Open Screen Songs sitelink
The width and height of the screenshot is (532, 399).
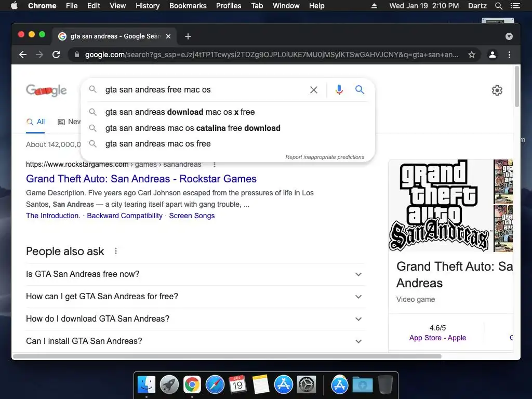[x=192, y=216]
